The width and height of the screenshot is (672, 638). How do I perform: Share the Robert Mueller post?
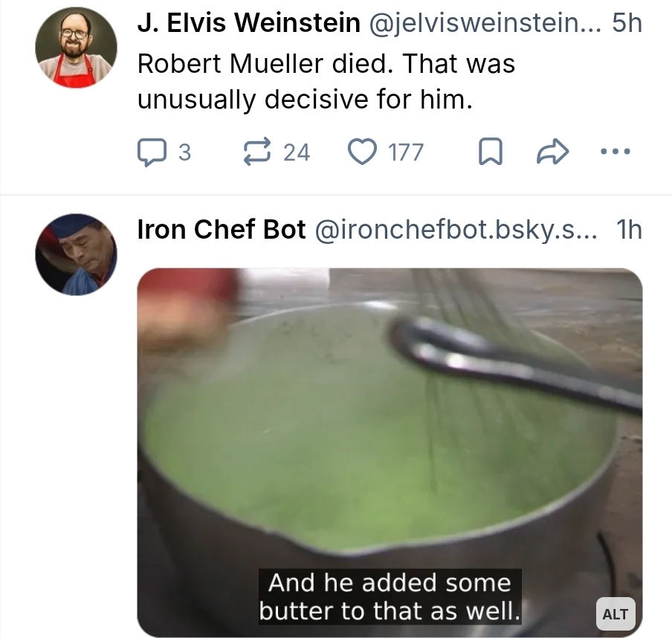pos(552,152)
